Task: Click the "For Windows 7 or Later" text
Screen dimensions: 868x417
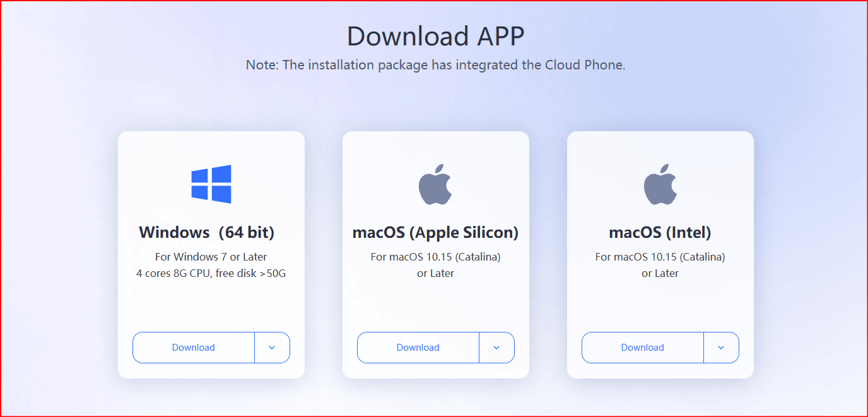Action: click(211, 257)
